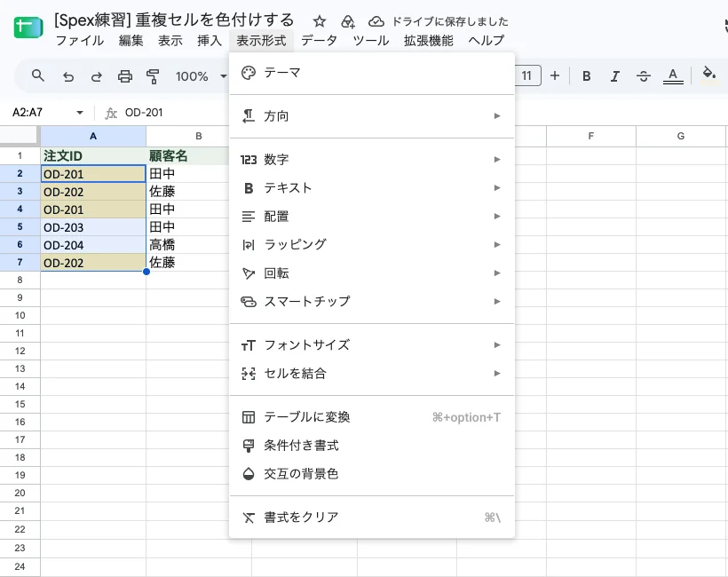Click the Google Sheets home icon
The height and width of the screenshot is (577, 728).
pyautogui.click(x=28, y=28)
